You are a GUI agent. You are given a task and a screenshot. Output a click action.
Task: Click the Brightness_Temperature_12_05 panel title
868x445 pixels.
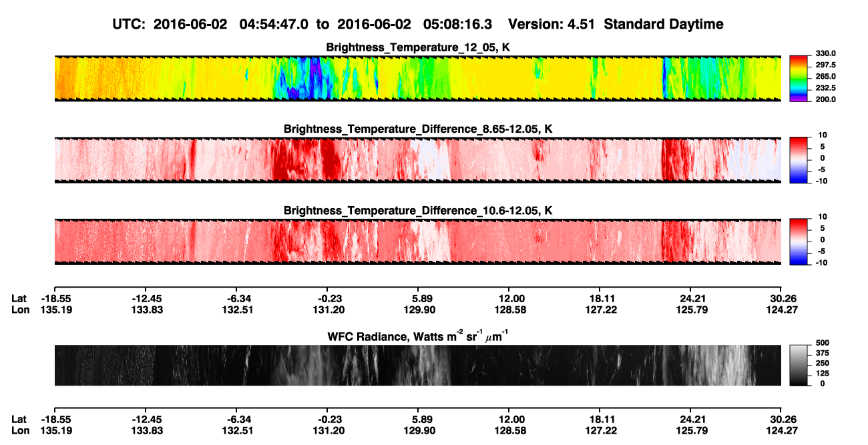418,47
